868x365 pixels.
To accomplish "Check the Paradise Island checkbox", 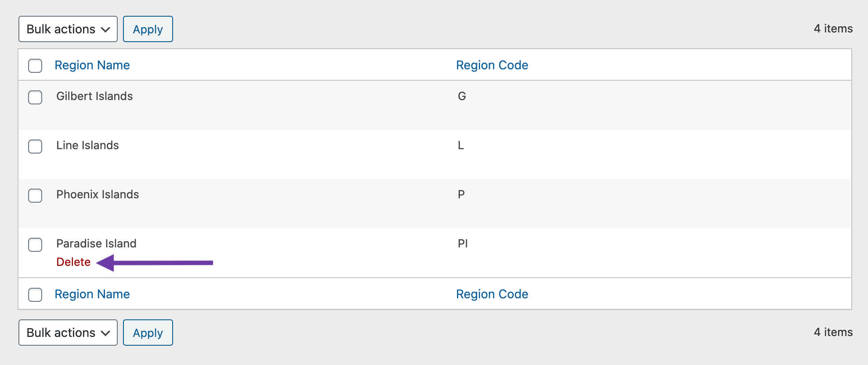I will [x=35, y=245].
